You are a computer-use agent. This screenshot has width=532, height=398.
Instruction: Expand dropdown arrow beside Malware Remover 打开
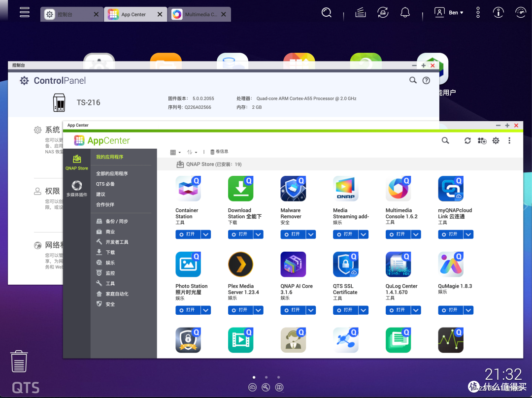pyautogui.click(x=311, y=234)
